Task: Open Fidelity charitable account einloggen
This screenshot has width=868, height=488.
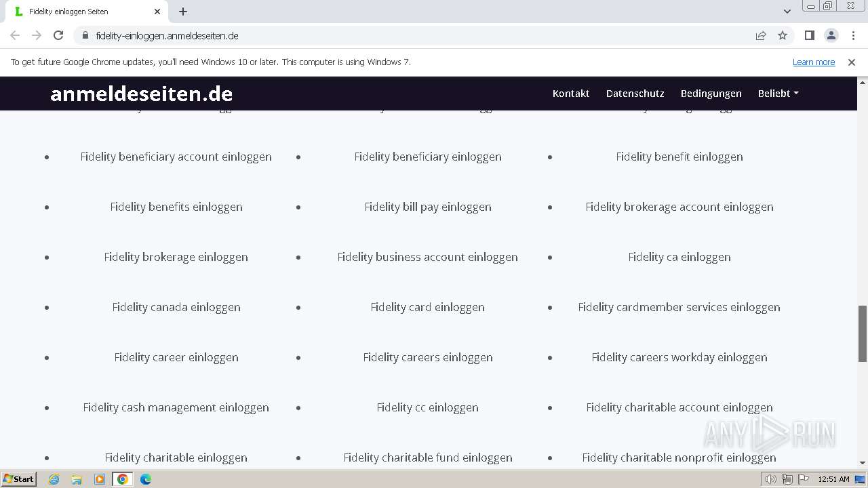Action: pos(679,407)
